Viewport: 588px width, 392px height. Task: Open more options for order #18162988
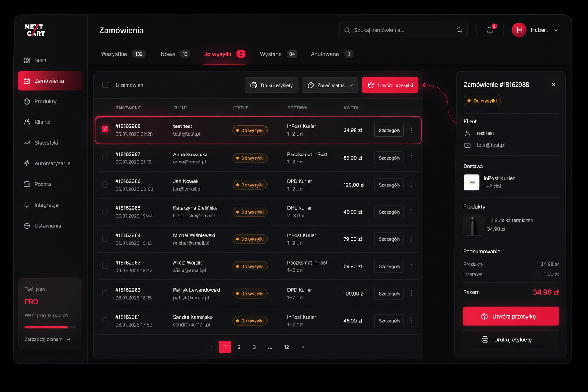point(412,130)
